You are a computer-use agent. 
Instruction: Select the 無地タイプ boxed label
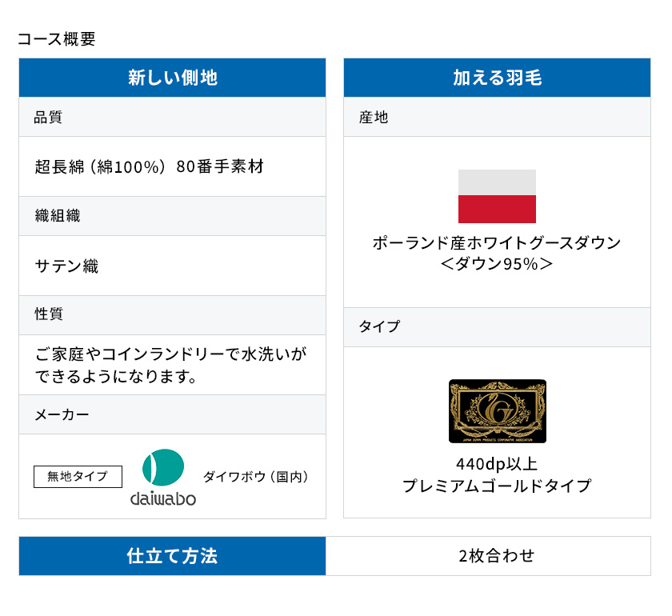[78, 476]
